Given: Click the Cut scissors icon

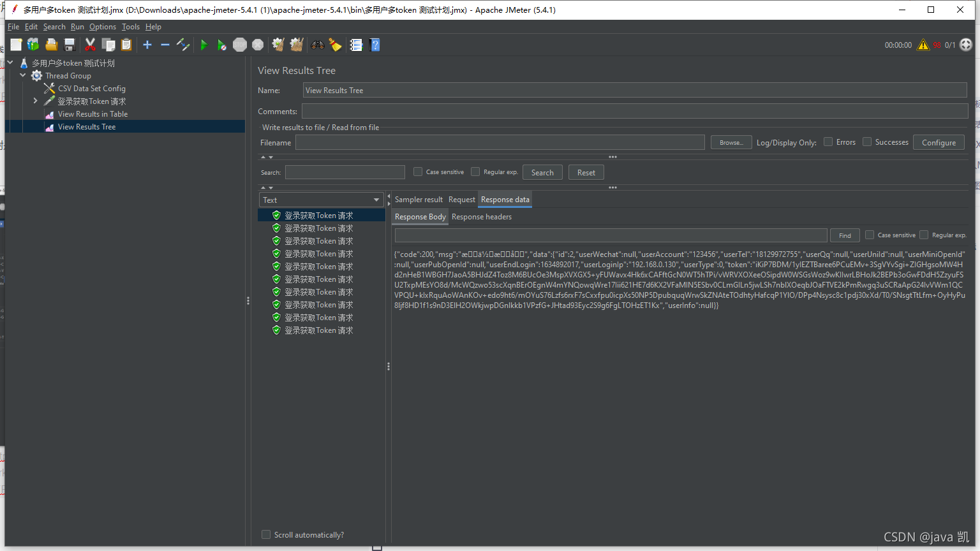Looking at the screenshot, I should [x=90, y=45].
